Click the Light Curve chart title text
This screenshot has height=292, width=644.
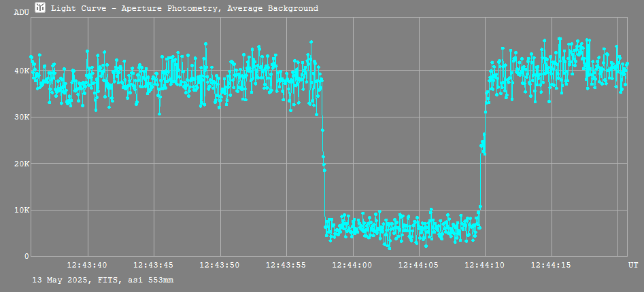(184, 8)
